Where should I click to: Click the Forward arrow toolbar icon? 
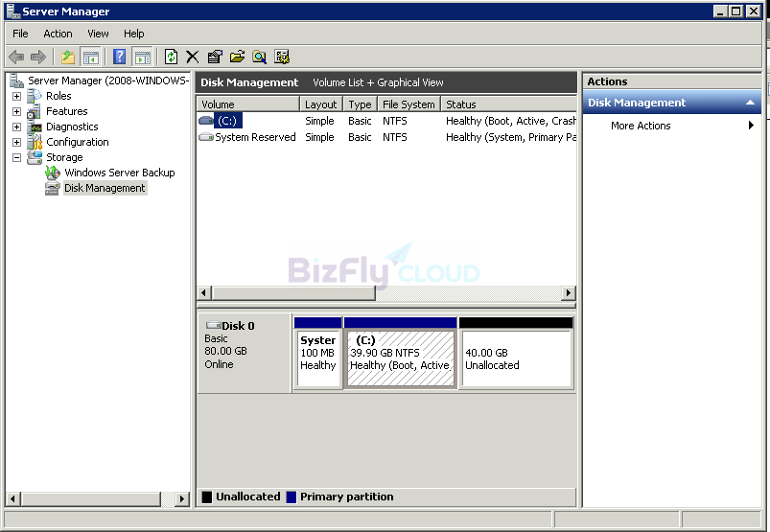[x=37, y=57]
